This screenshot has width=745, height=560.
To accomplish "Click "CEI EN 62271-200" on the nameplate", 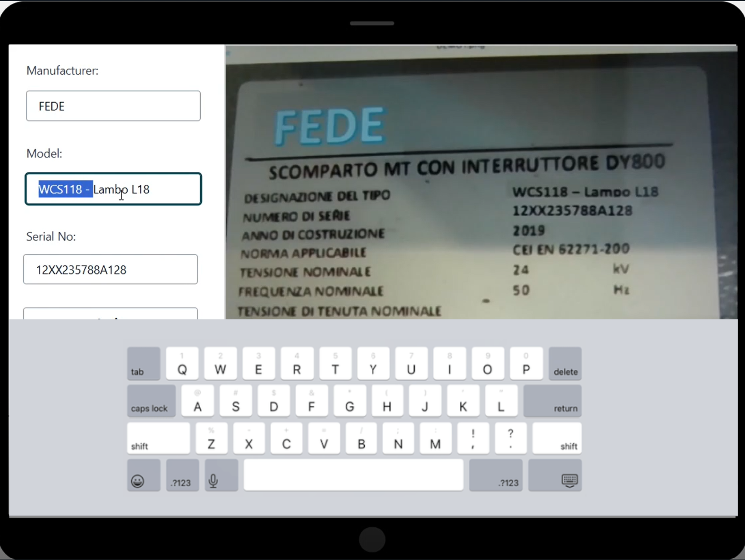I will [571, 250].
